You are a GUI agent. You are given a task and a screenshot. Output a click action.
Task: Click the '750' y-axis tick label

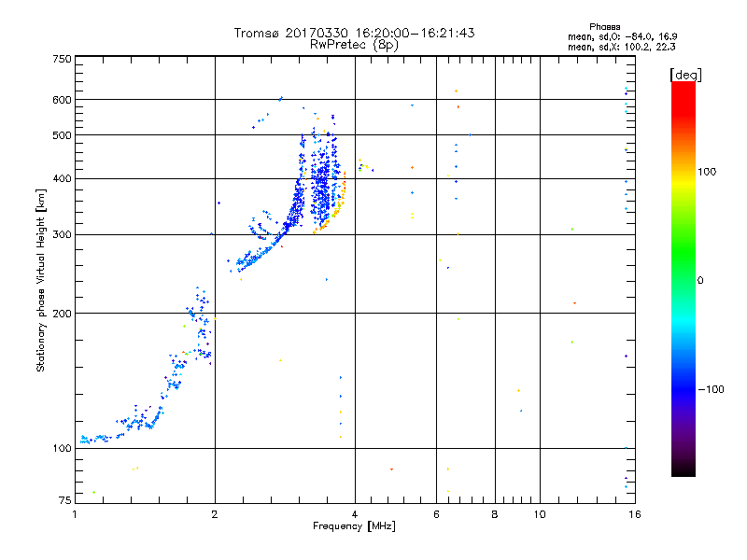coord(62,59)
